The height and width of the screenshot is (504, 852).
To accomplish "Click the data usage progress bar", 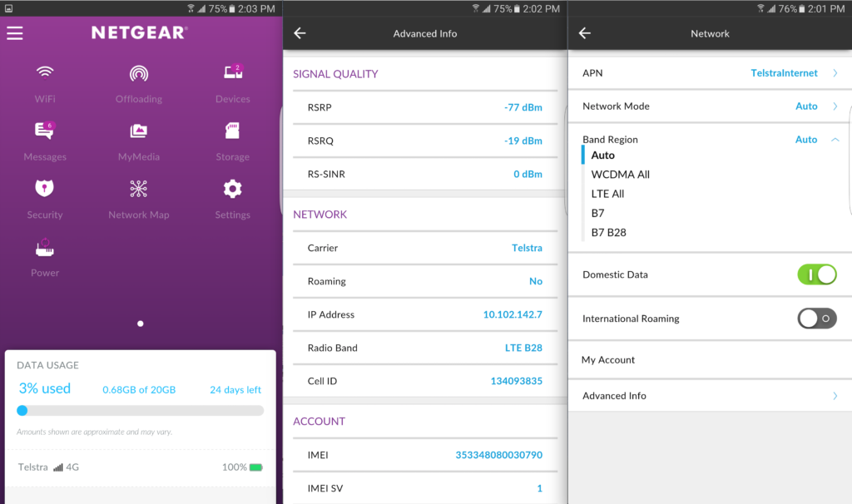I will coord(140,411).
